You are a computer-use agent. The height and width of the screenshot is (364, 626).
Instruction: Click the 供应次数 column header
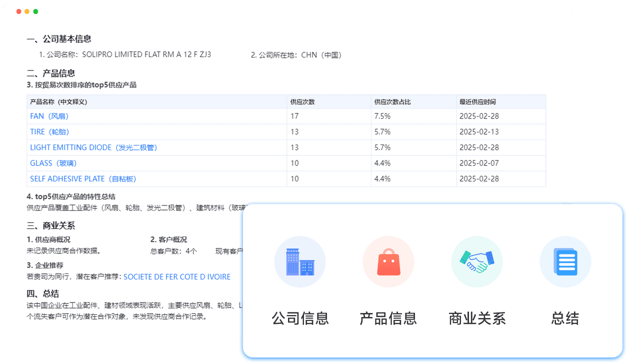[x=302, y=101]
